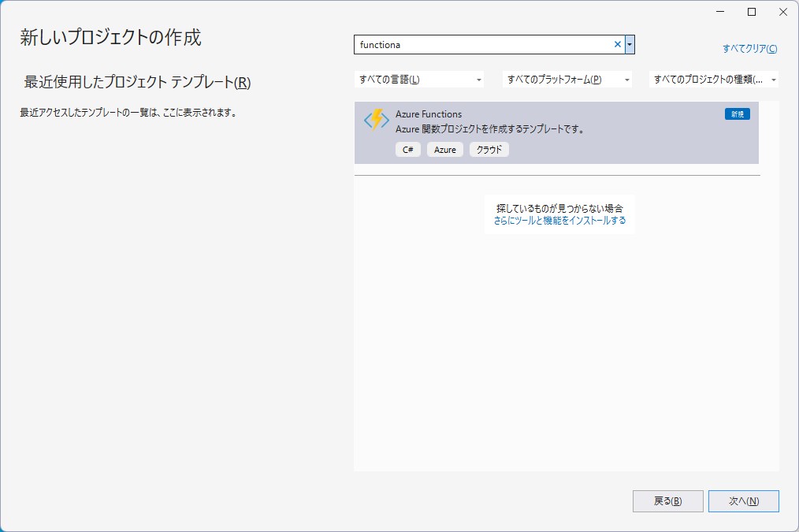
Task: Click the すべてクリア link
Action: pyautogui.click(x=749, y=48)
